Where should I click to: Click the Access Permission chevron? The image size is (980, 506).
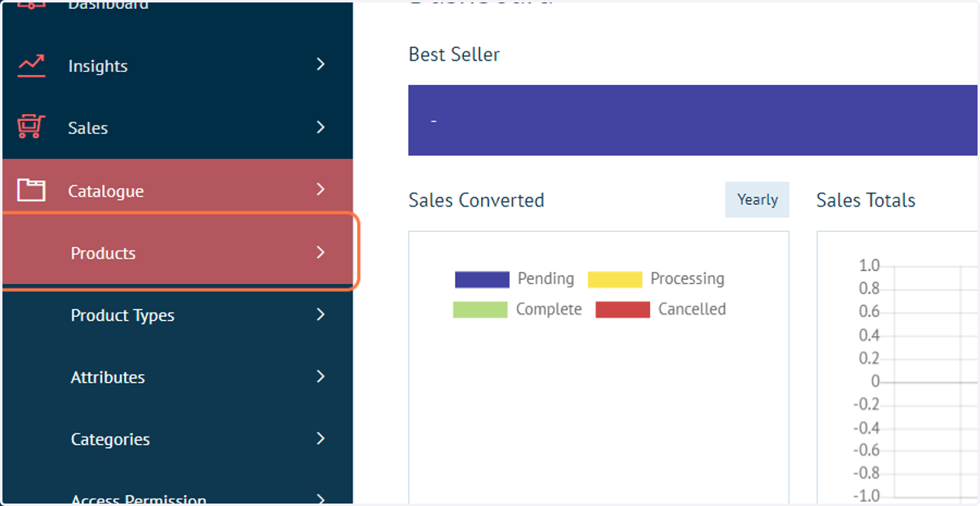(321, 499)
